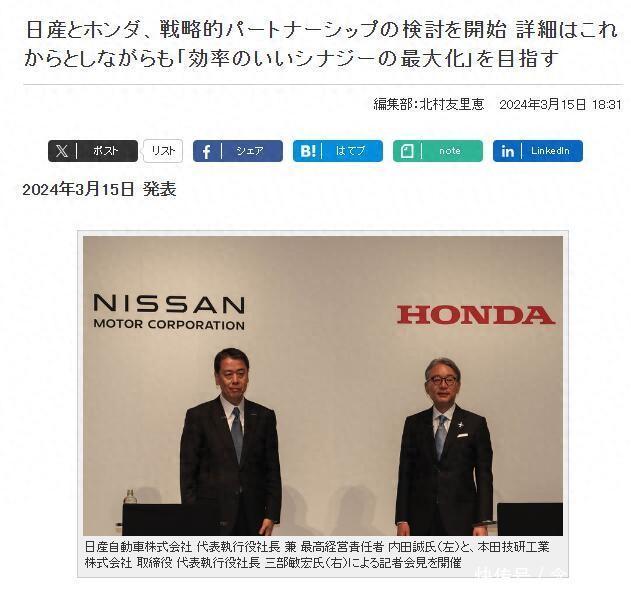Click the timestamp 2024年3月15日 18:31

click(561, 105)
